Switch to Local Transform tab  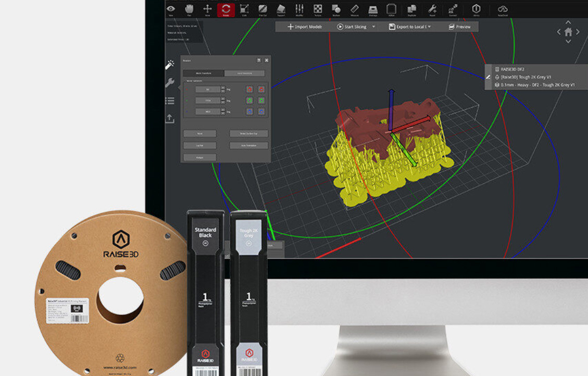point(244,74)
